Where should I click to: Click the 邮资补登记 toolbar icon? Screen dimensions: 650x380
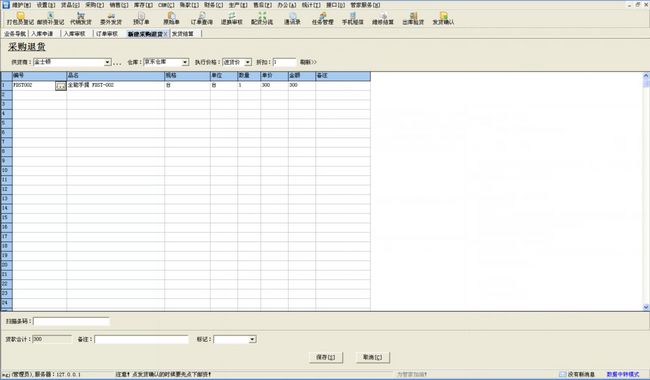pos(51,18)
